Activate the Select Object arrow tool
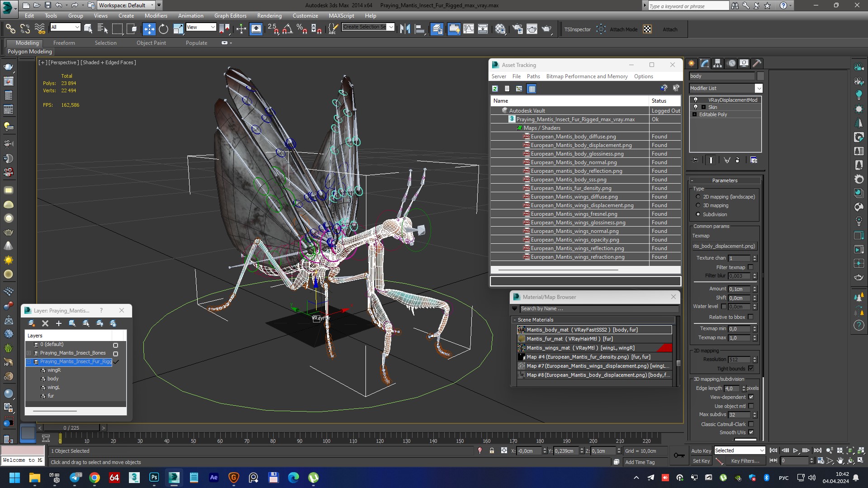 (88, 29)
